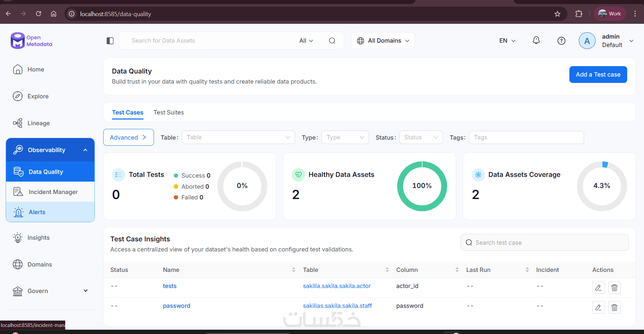Image resolution: width=644 pixels, height=334 pixels.
Task: Delete the password test case
Action: tap(614, 307)
